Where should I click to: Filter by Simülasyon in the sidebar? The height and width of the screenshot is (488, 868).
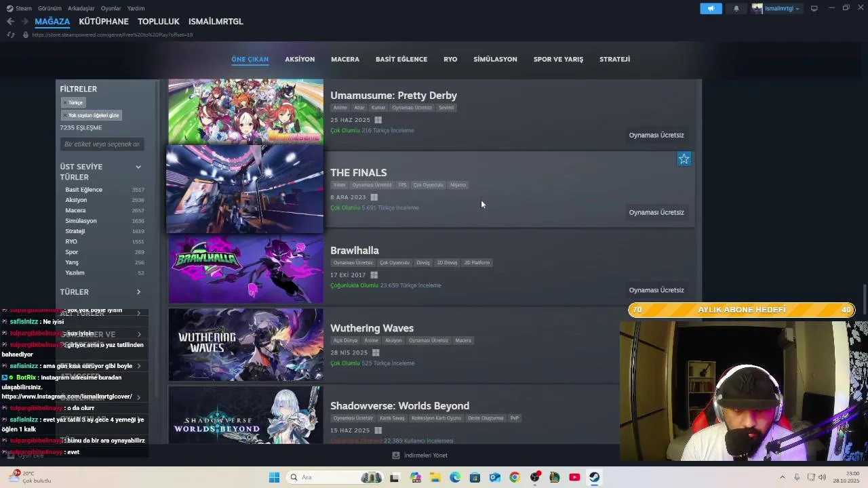(81, 221)
